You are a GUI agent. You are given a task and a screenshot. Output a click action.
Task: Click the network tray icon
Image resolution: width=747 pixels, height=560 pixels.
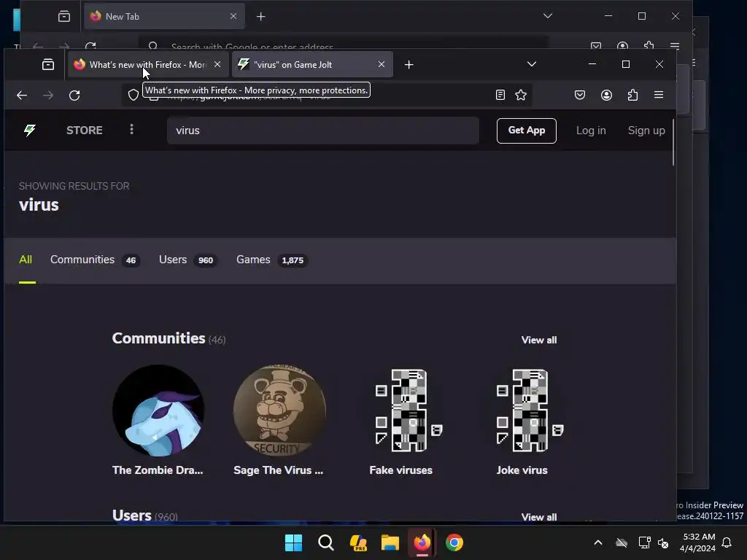(x=644, y=542)
